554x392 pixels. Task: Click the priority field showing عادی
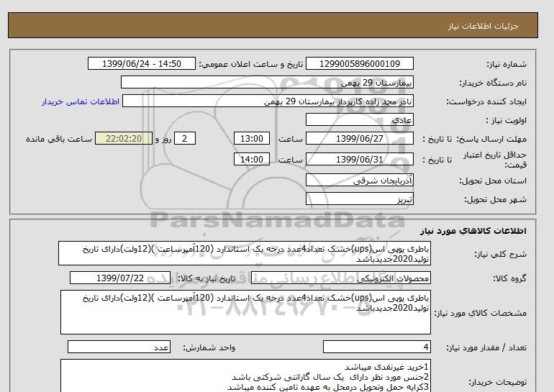pyautogui.click(x=359, y=119)
